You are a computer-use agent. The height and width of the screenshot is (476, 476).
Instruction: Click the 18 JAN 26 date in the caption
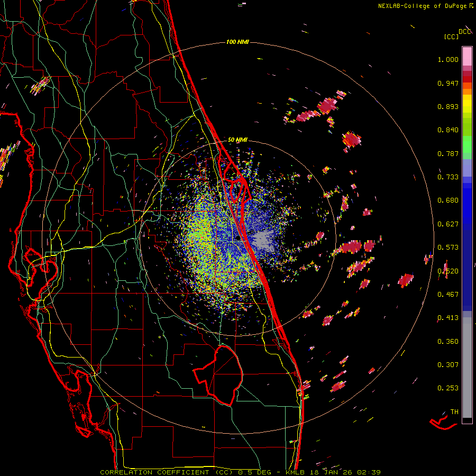pyautogui.click(x=332, y=472)
